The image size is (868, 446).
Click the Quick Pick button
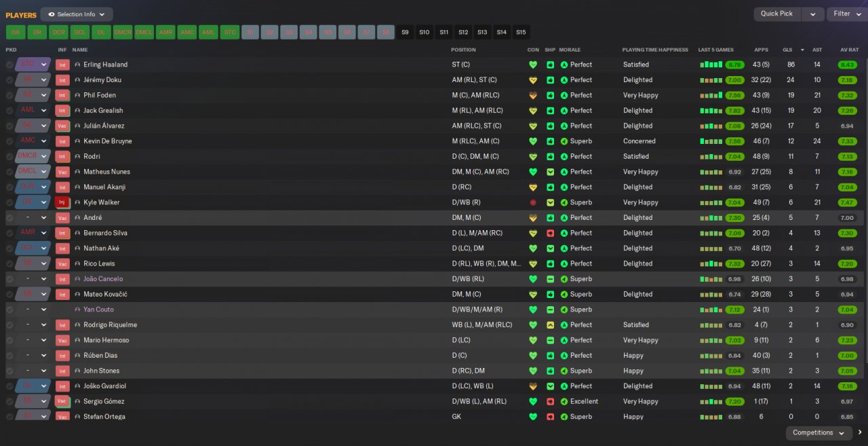tap(777, 14)
